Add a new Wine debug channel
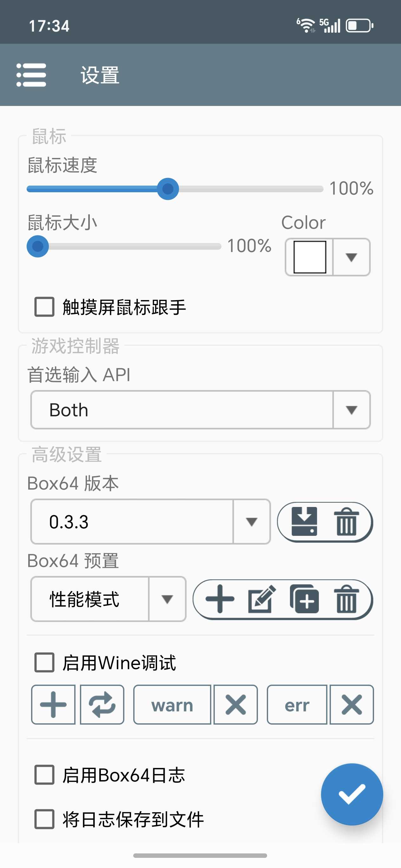This screenshot has height=868, width=401. 53,704
